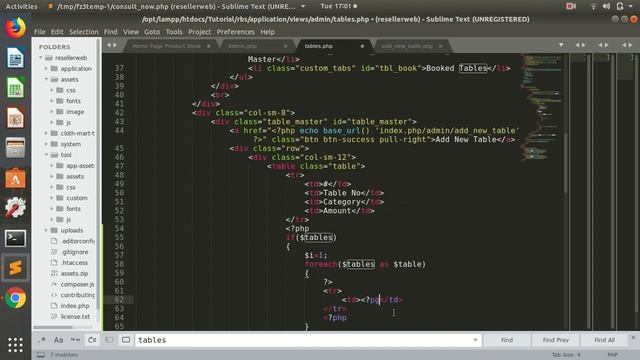Expand the uploads folder
Image resolution: width=640 pixels, height=360 pixels.
46,230
